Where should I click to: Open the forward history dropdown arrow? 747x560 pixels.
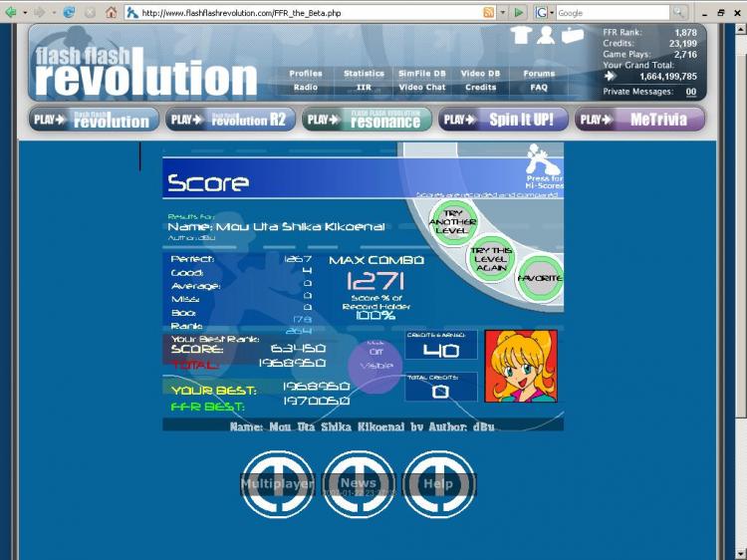[54, 13]
